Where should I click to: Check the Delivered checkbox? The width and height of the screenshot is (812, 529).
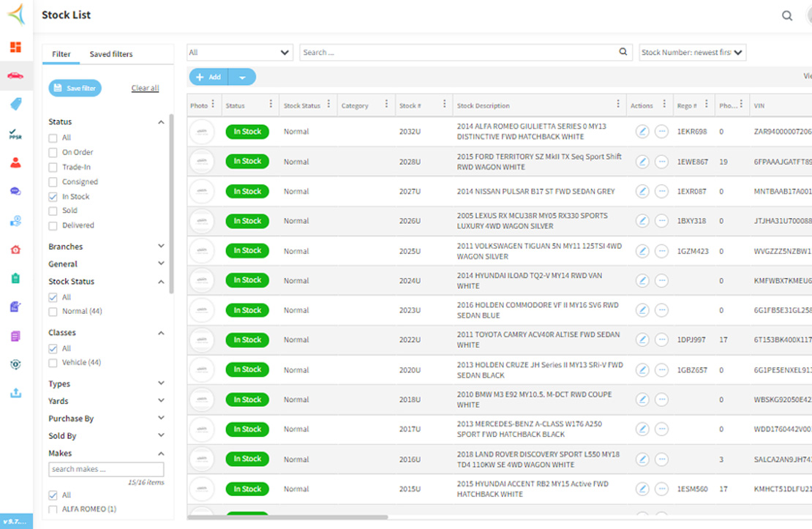(x=53, y=225)
